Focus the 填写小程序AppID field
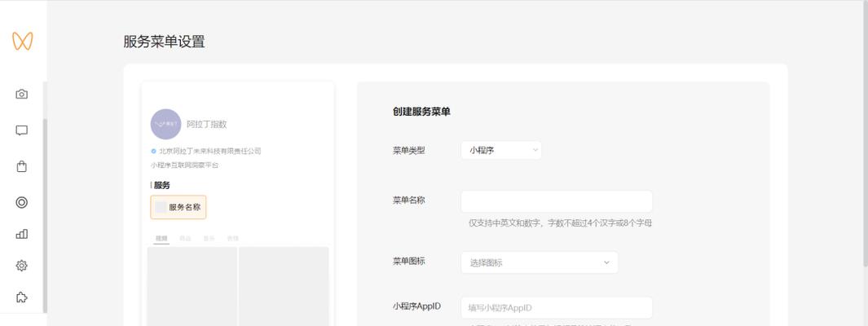 tap(557, 308)
